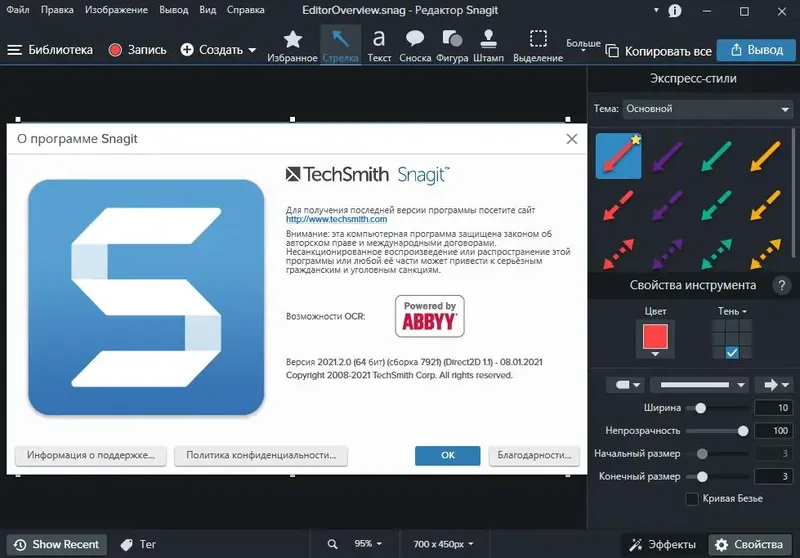Choose the solid green arrow style
This screenshot has height=558, width=800.
coord(716,156)
